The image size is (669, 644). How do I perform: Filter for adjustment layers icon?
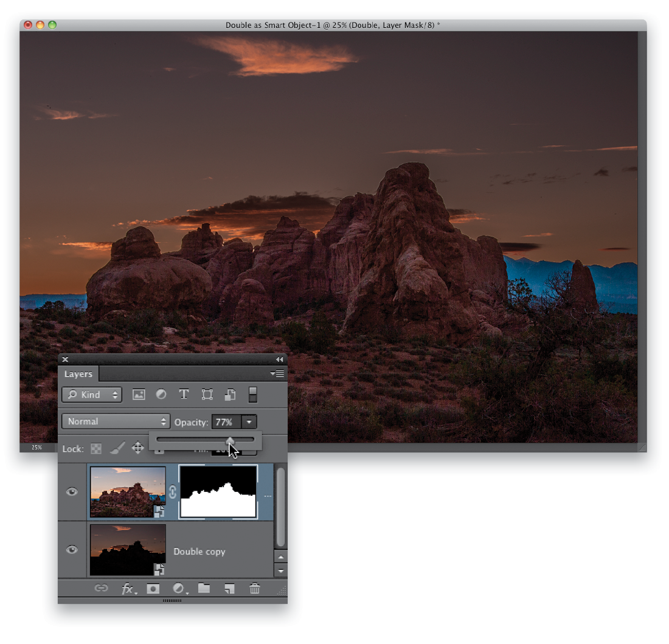pyautogui.click(x=161, y=395)
